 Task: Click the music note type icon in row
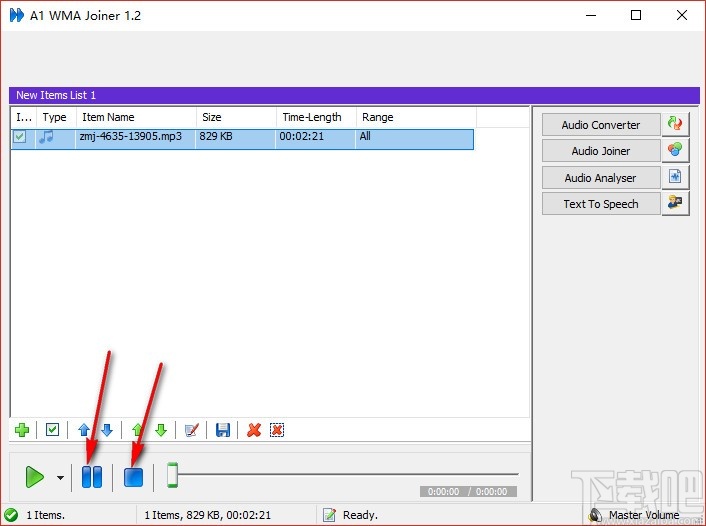point(46,136)
